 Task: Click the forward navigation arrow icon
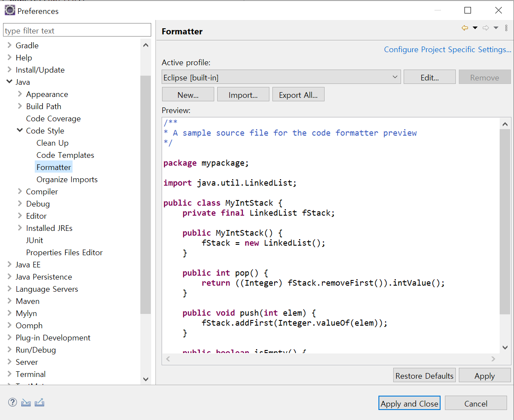pyautogui.click(x=486, y=28)
